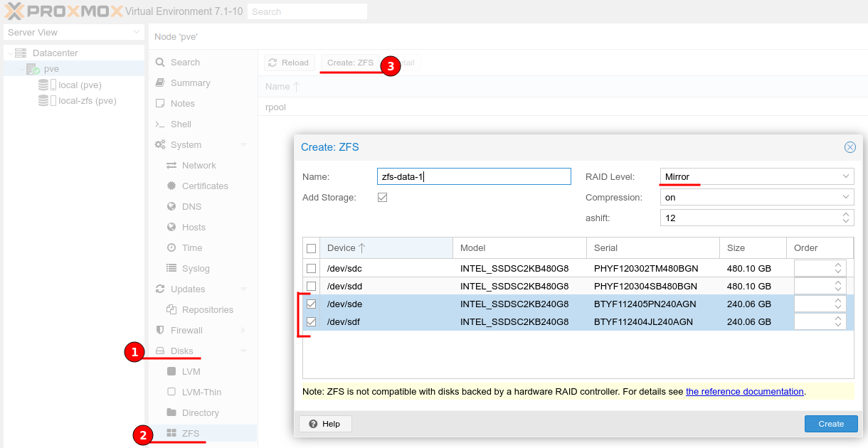Toggle the Add Storage checkbox
This screenshot has width=868, height=448.
[382, 197]
